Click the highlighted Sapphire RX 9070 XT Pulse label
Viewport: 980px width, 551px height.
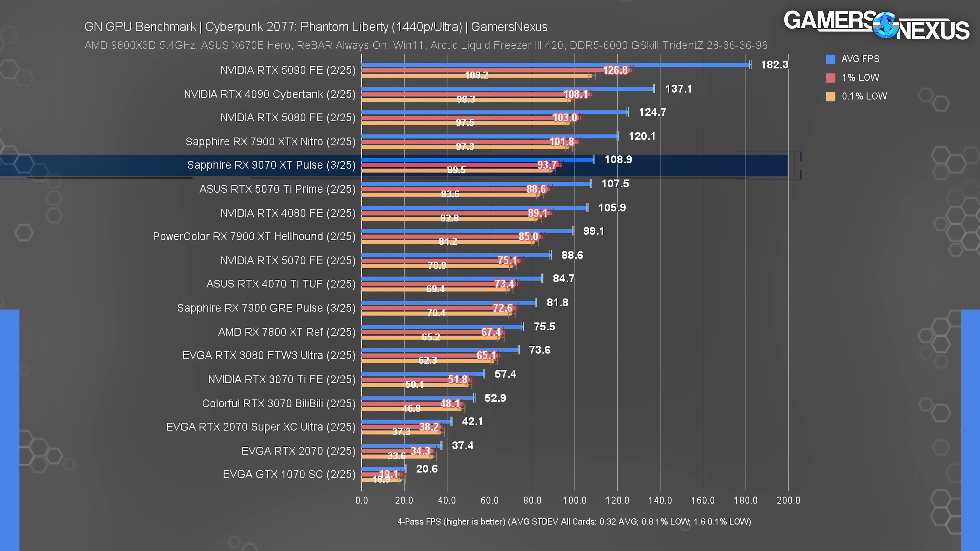point(271,165)
